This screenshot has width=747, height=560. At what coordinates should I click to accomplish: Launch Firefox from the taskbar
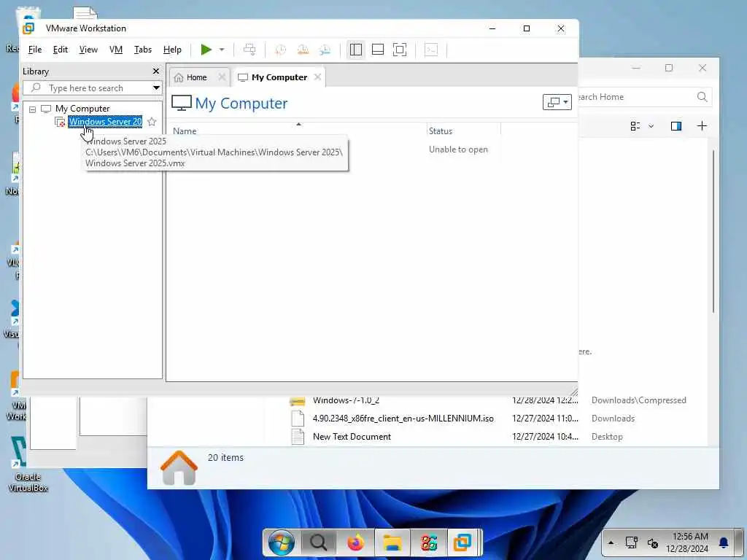coord(355,542)
